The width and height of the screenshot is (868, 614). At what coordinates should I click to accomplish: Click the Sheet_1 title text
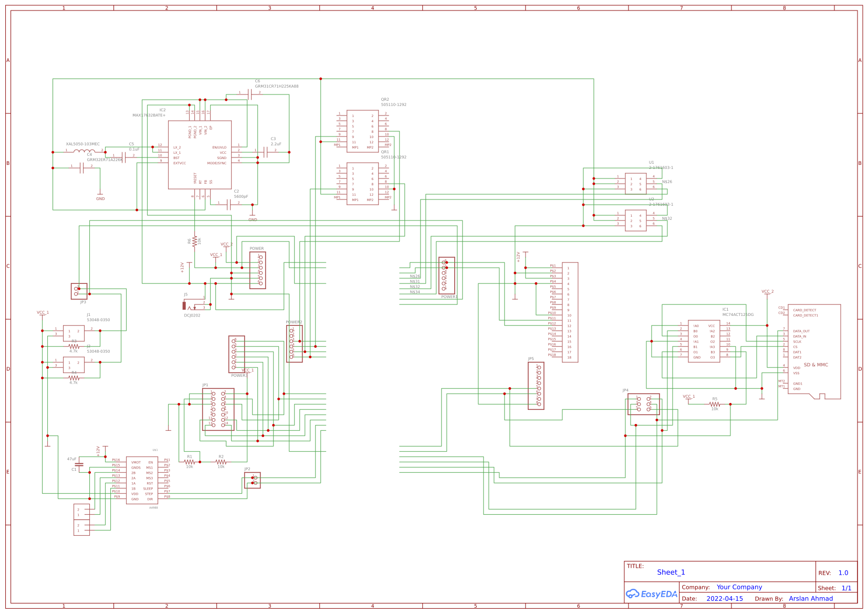pos(671,573)
